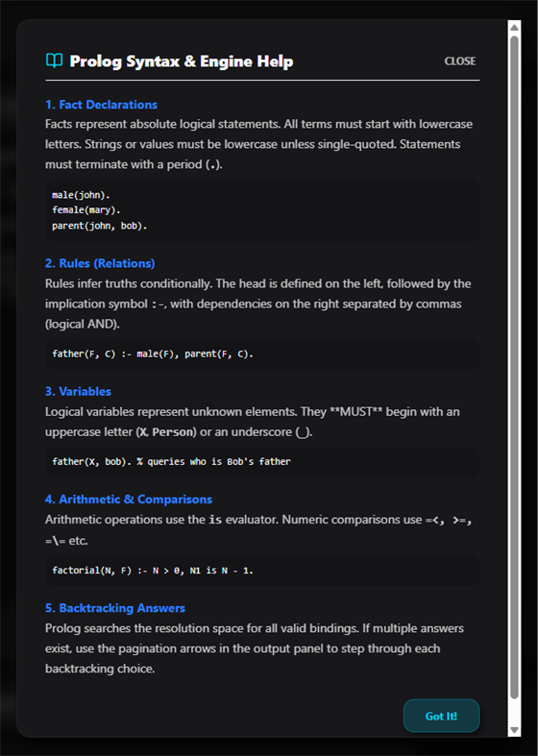Click the vertical scrollbar thumb
Screen dimensions: 538x756
coord(514,367)
